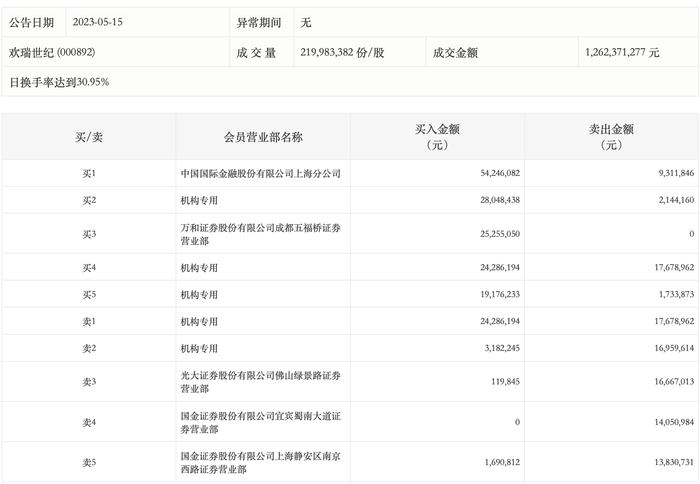Select 光大证券佛山绿景路证券营业部 entry

(260, 382)
